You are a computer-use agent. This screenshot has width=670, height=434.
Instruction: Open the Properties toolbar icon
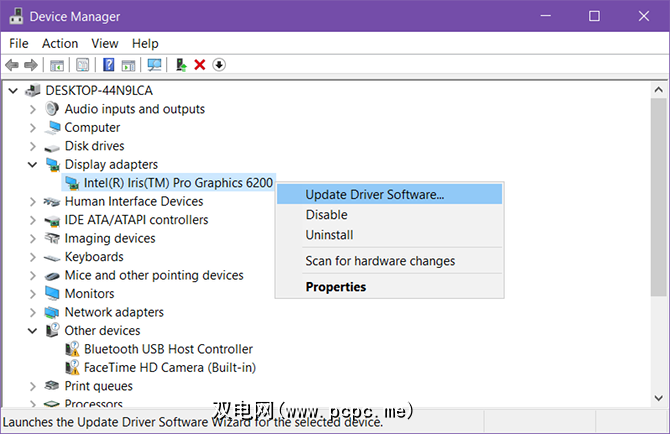[x=82, y=65]
